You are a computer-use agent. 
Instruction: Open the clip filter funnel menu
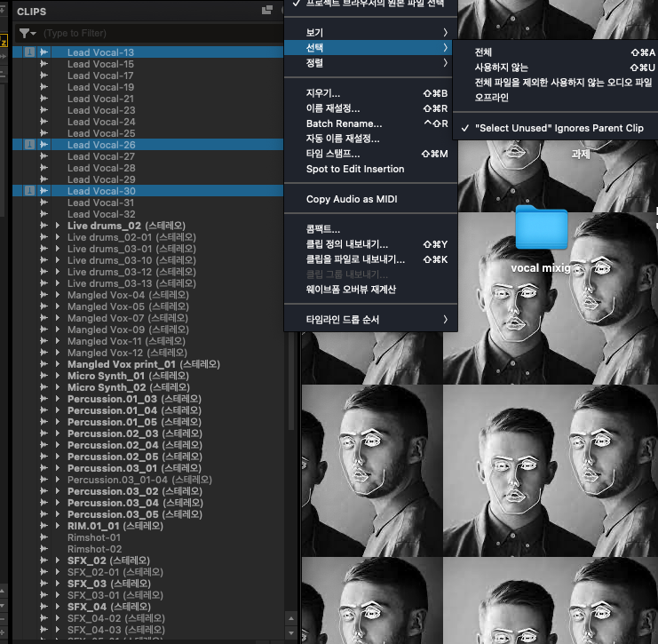[28, 33]
